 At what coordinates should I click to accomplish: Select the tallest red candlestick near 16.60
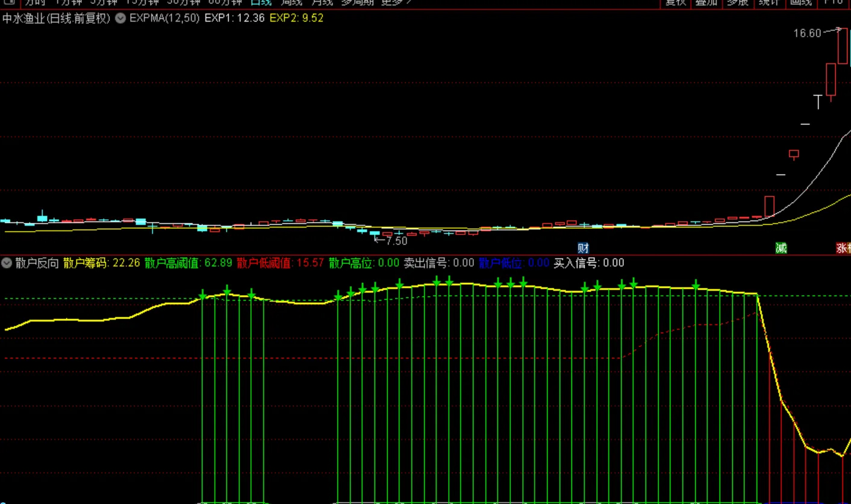[x=843, y=46]
